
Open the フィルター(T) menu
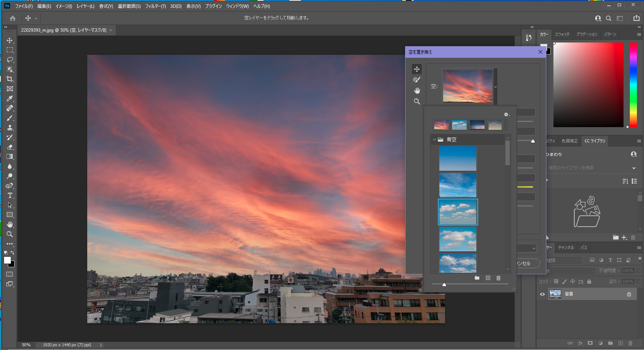coord(155,6)
